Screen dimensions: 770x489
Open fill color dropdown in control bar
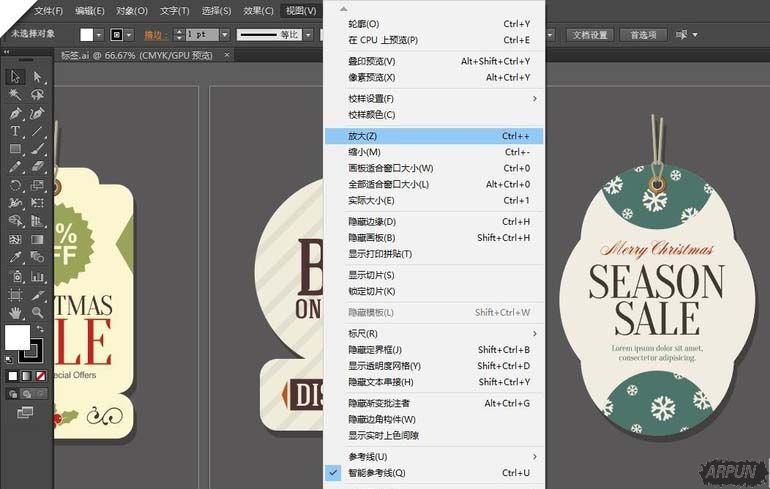coord(100,35)
